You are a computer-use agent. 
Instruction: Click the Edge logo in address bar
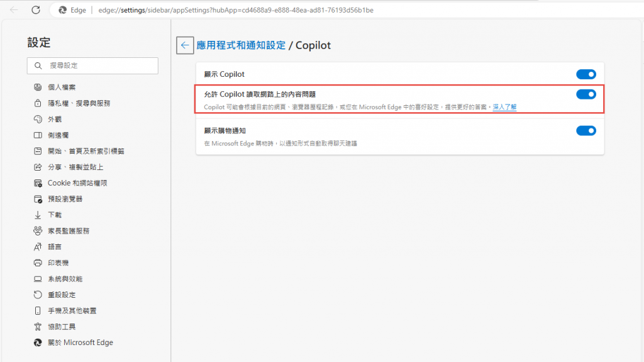click(x=62, y=10)
